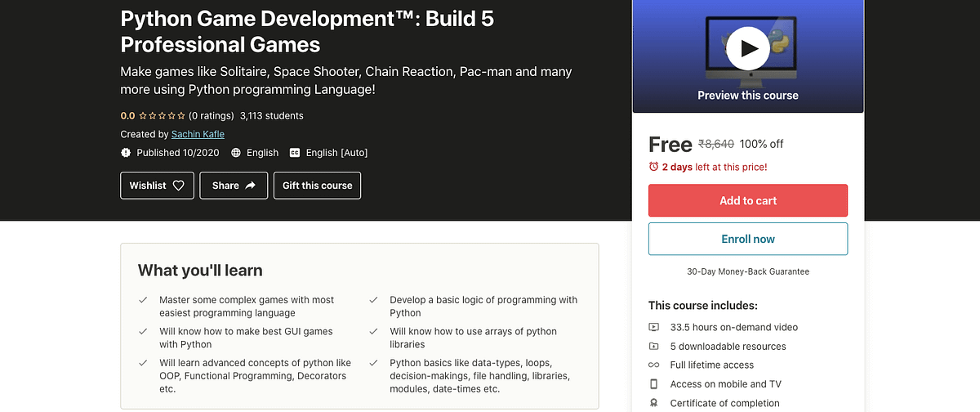
Task: Click the struck-through ₹8,640 price
Action: click(x=716, y=144)
